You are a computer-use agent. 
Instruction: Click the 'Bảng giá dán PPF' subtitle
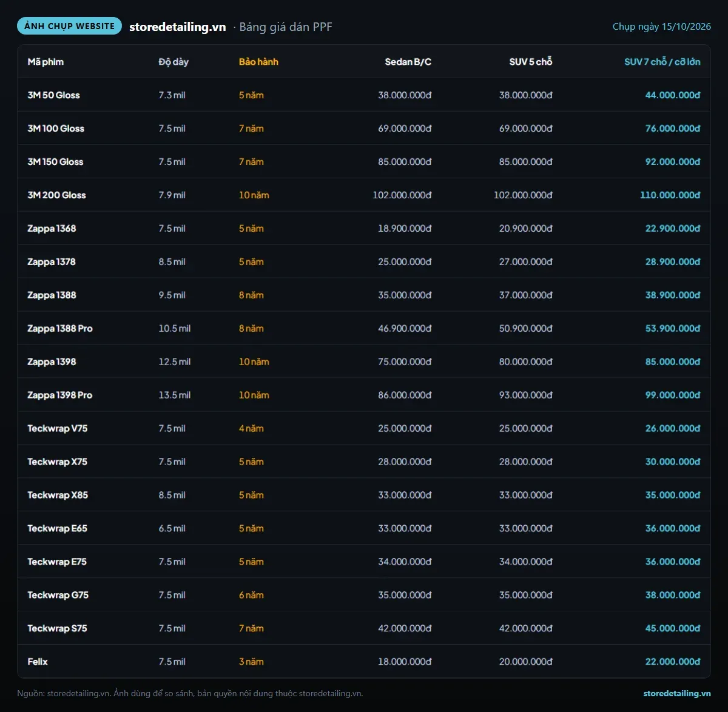[x=286, y=27]
